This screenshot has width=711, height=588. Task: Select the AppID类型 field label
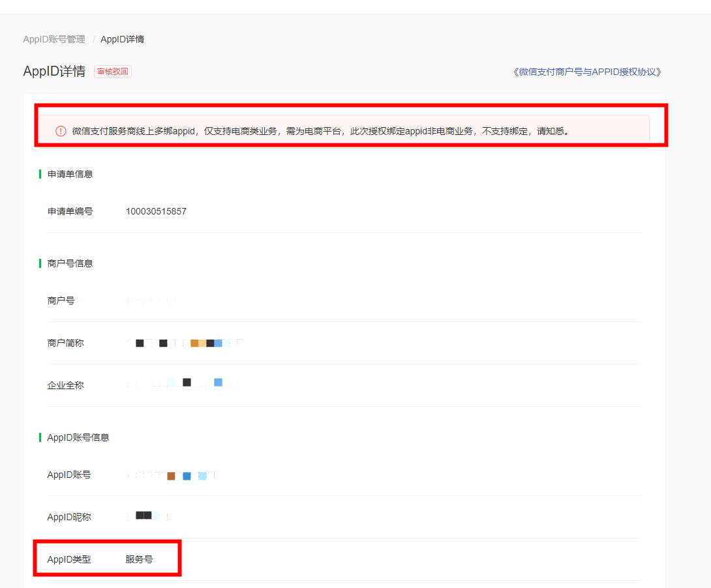coord(69,560)
